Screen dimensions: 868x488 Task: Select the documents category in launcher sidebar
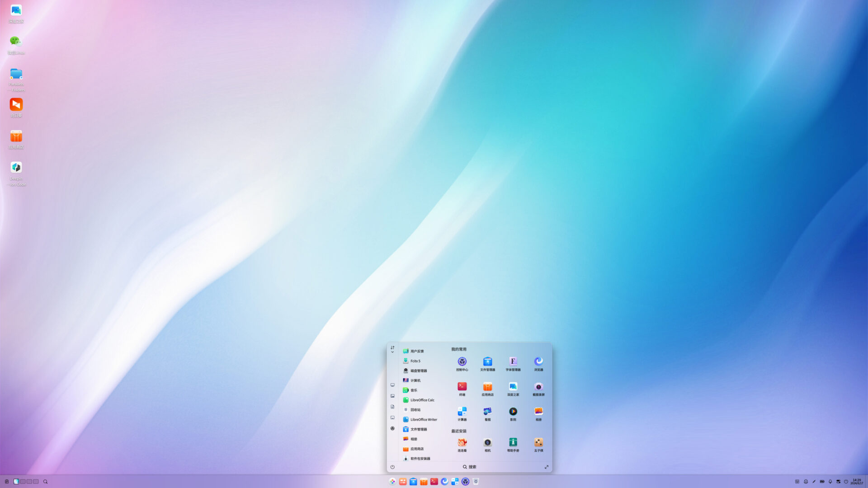click(392, 406)
